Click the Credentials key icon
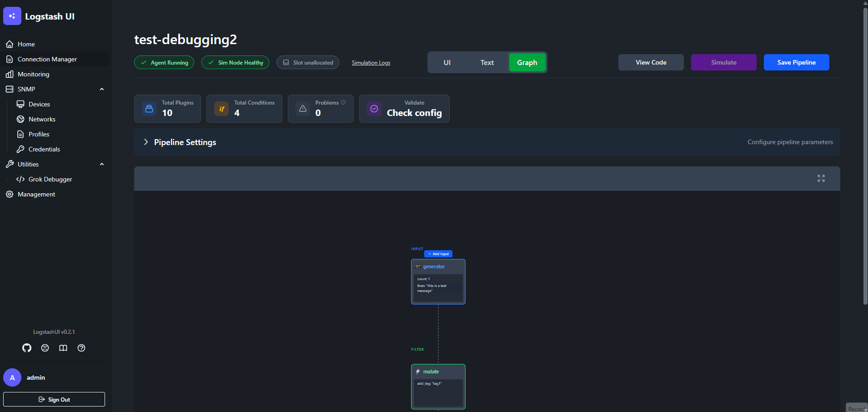868x412 pixels. [20, 149]
